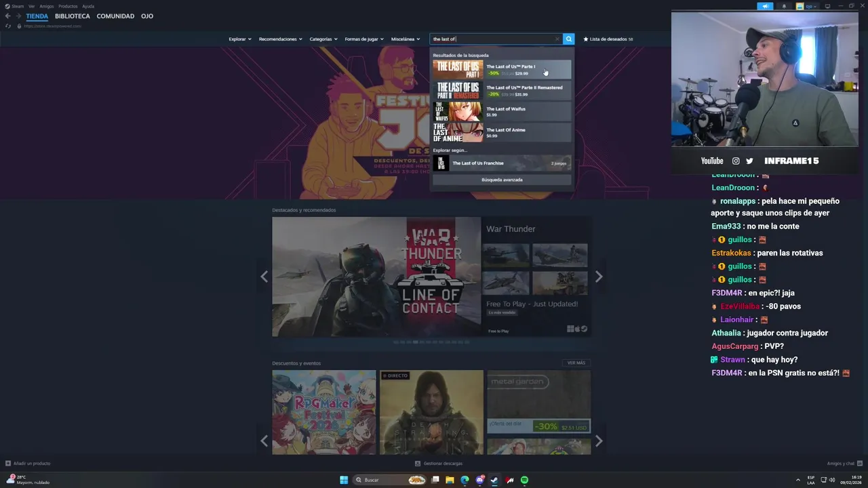Screen dimensions: 868x488
Task: Open Spotify from the taskbar
Action: click(524, 480)
